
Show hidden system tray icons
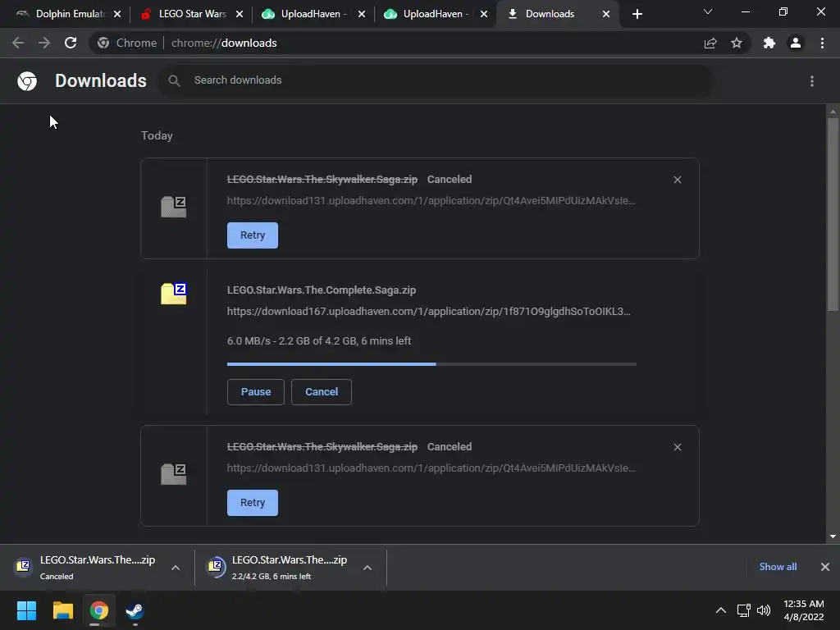click(721, 610)
